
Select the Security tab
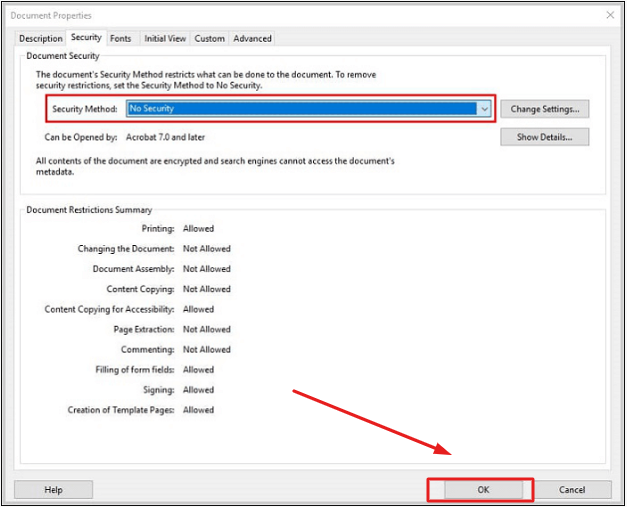coord(86,37)
